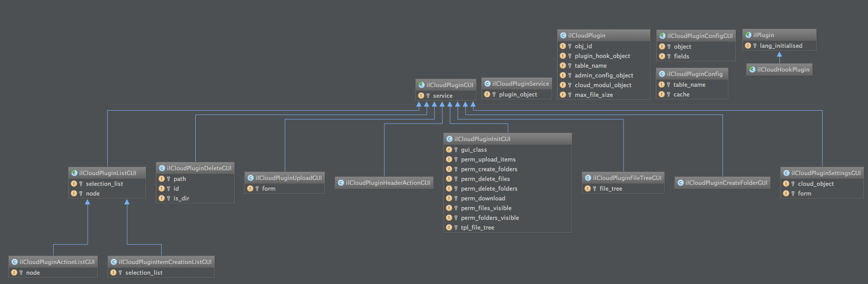Click the field icon beside lang_initialised
868x284 pixels.
tap(748, 46)
